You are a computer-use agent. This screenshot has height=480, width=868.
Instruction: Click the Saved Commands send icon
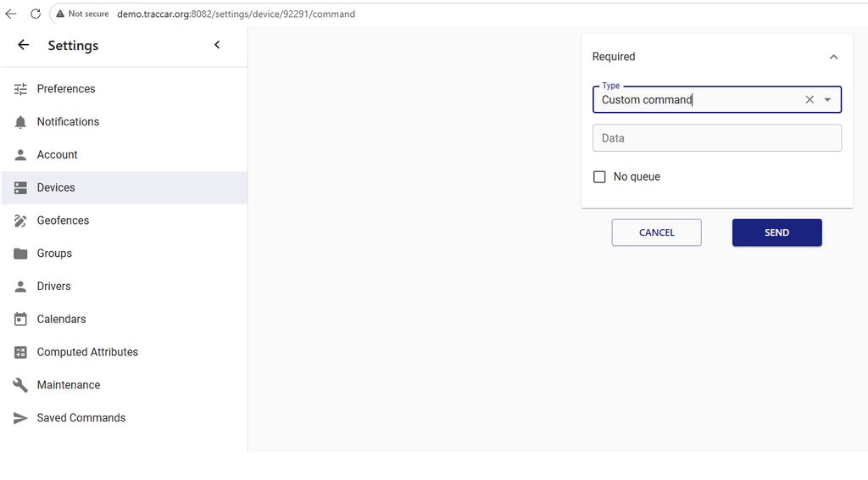click(x=20, y=418)
